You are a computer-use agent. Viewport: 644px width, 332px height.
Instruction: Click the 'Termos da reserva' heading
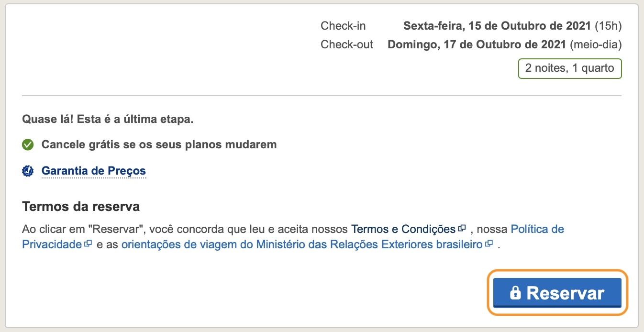[81, 207]
